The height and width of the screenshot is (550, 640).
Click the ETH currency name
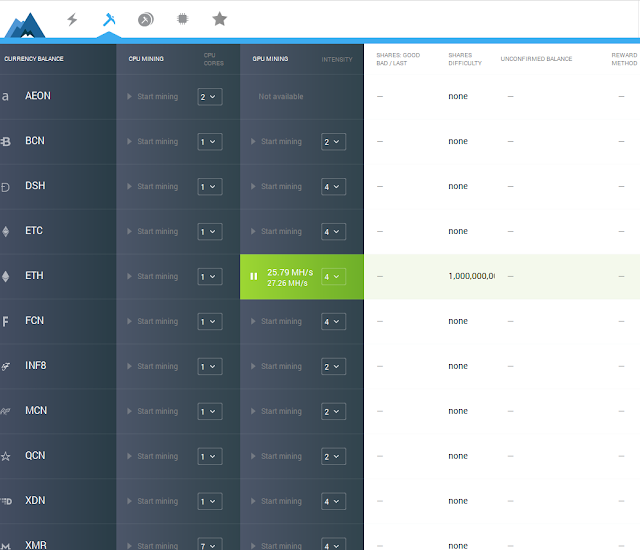coord(34,276)
